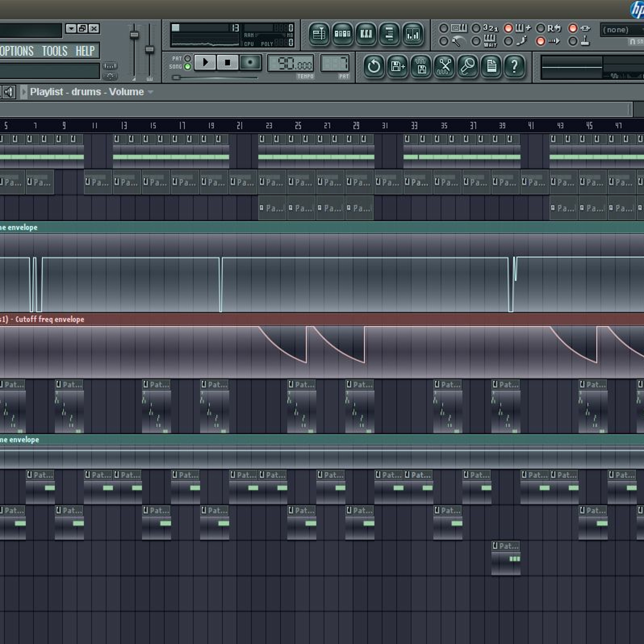The height and width of the screenshot is (644, 644).
Task: Click the Record button
Action: (250, 63)
